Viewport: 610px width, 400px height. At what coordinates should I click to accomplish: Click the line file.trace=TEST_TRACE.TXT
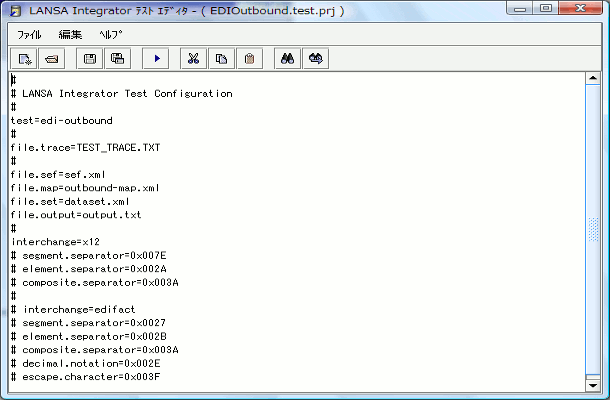tap(85, 147)
